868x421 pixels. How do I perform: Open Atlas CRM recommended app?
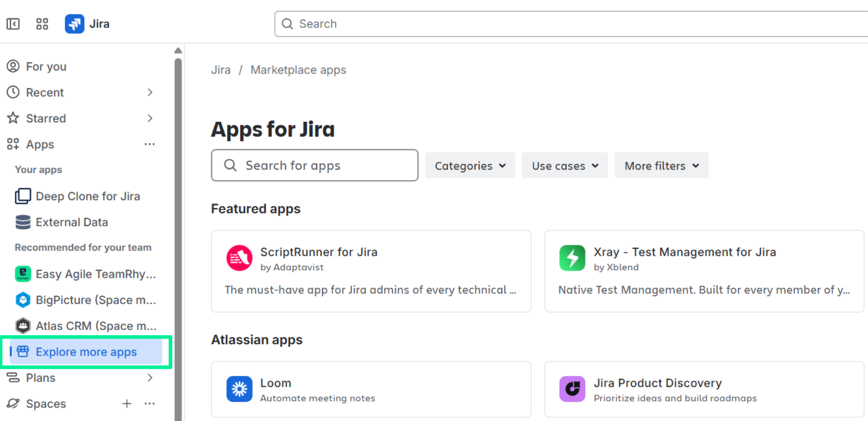pyautogui.click(x=95, y=326)
